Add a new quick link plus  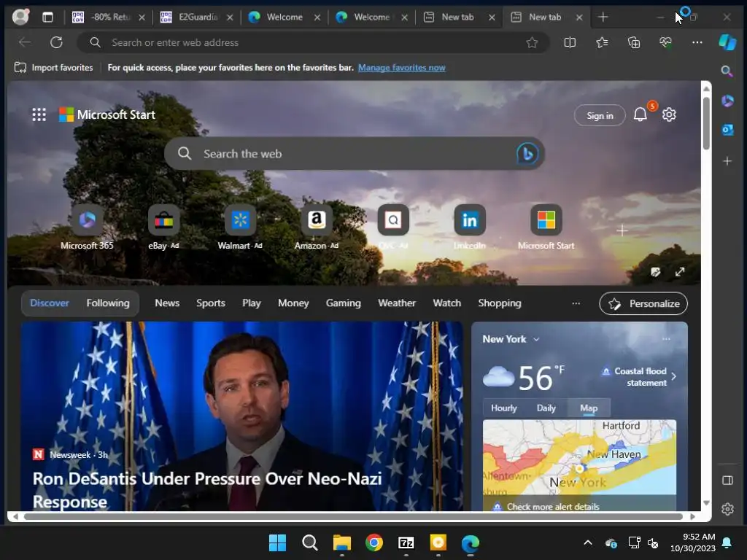[x=622, y=231]
